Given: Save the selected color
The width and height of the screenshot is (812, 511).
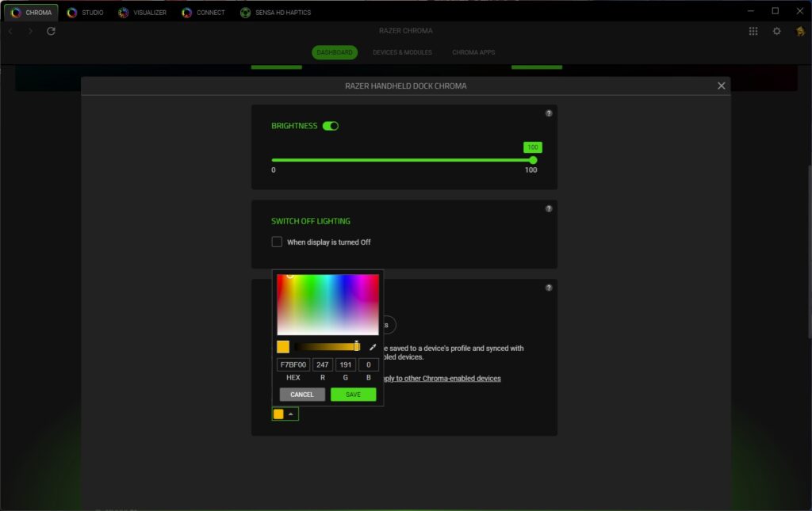Looking at the screenshot, I should pos(353,395).
